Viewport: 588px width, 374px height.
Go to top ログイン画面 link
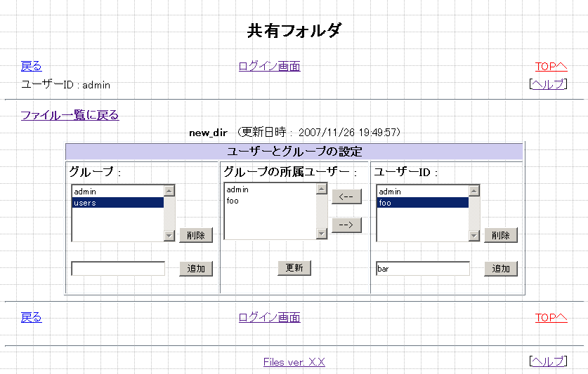pos(269,67)
